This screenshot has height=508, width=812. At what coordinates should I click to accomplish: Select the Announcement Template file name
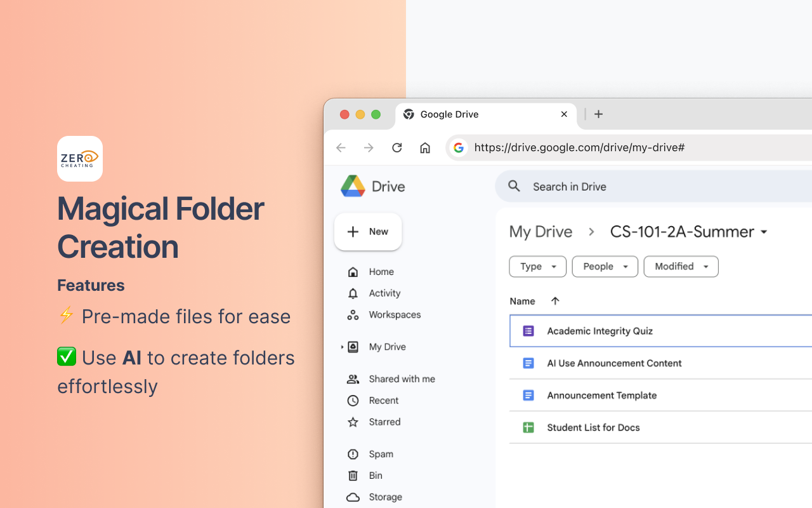click(x=602, y=396)
